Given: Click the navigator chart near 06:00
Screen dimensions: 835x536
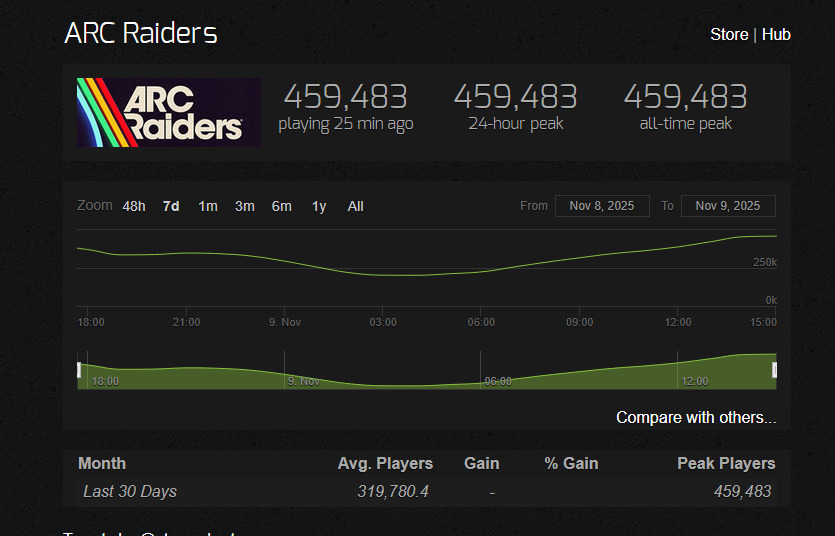Looking at the screenshot, I should (x=498, y=381).
